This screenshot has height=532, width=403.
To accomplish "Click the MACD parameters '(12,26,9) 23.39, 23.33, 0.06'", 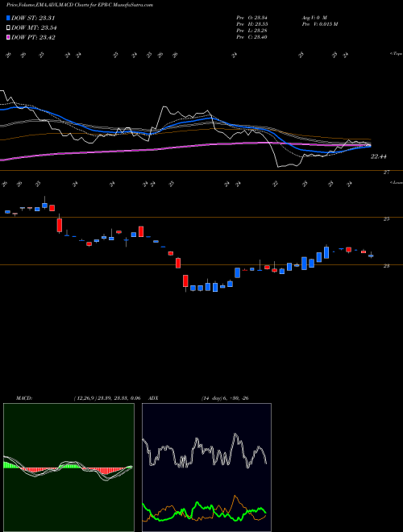I will [107, 398].
